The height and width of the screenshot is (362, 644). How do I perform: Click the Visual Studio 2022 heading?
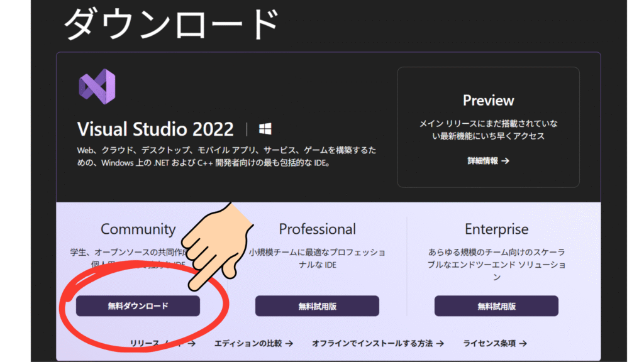(155, 129)
